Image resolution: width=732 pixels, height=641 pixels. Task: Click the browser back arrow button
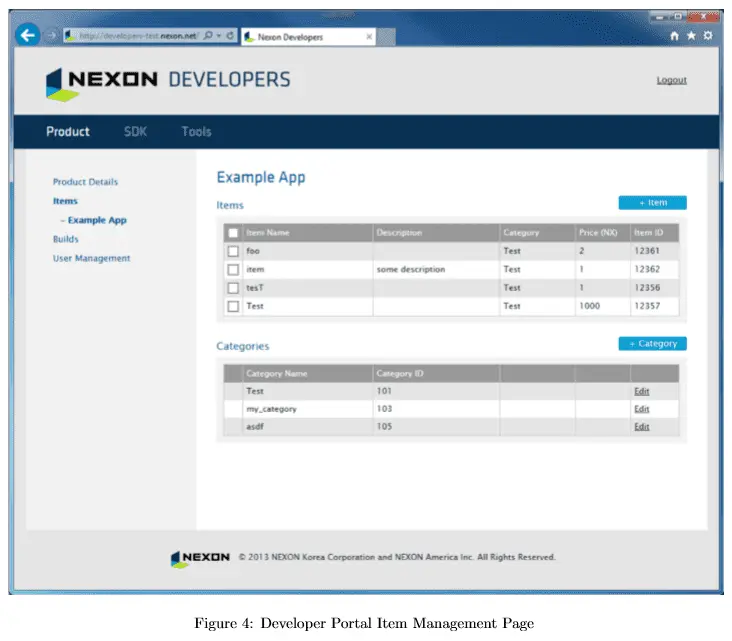click(28, 35)
